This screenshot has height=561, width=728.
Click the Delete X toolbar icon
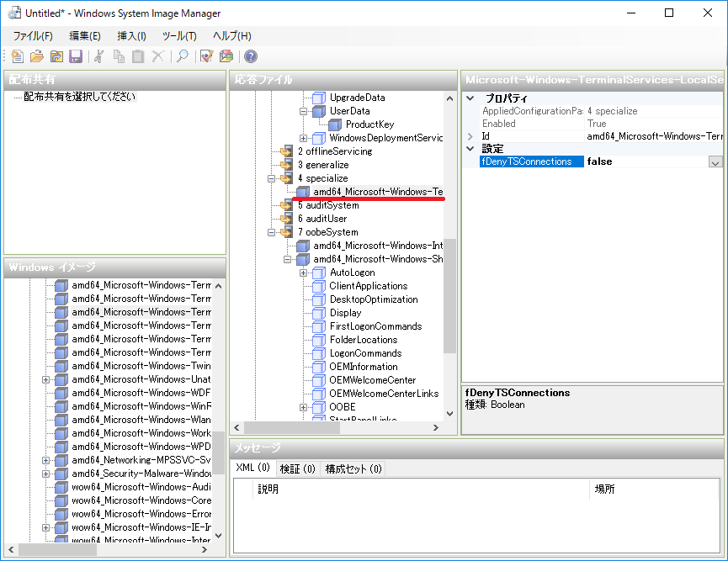158,56
